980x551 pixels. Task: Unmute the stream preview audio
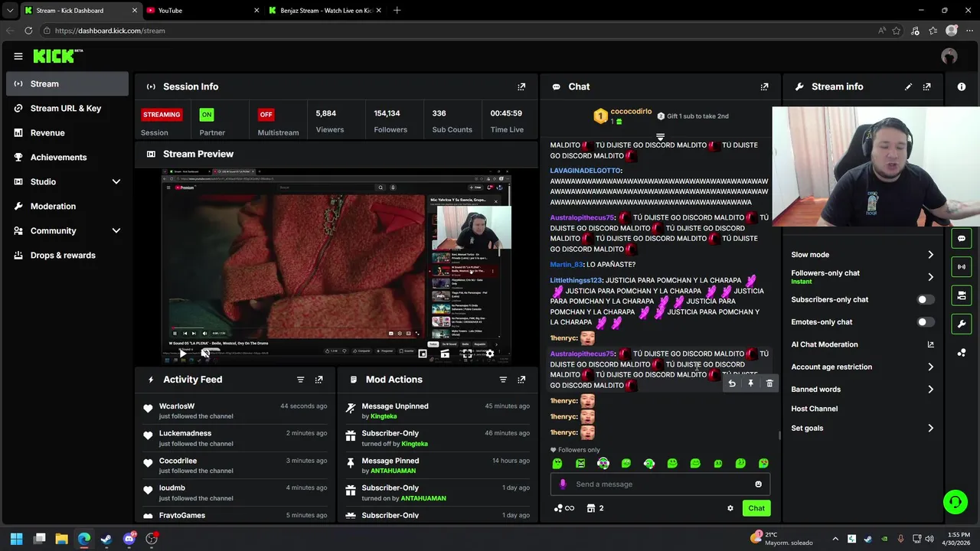(x=205, y=354)
